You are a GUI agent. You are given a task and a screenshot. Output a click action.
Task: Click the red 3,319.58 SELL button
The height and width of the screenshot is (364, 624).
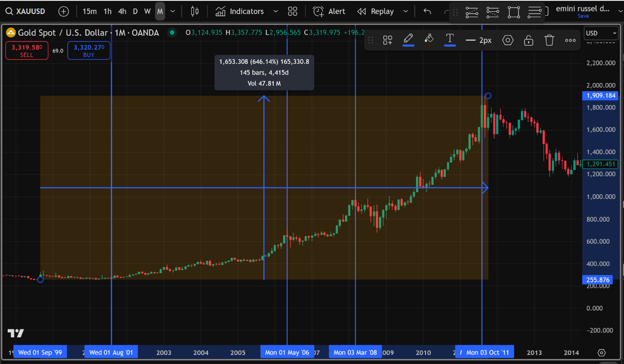coord(27,50)
